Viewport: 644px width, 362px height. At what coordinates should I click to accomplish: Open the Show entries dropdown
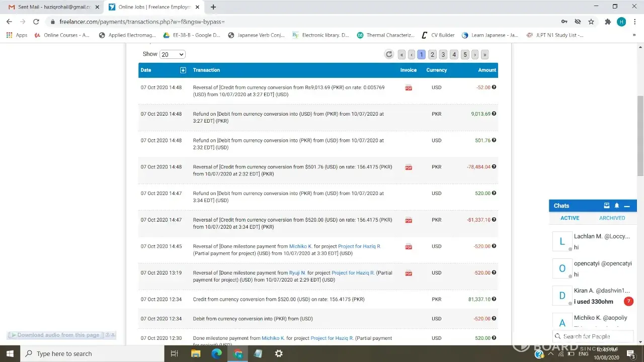coord(173,54)
